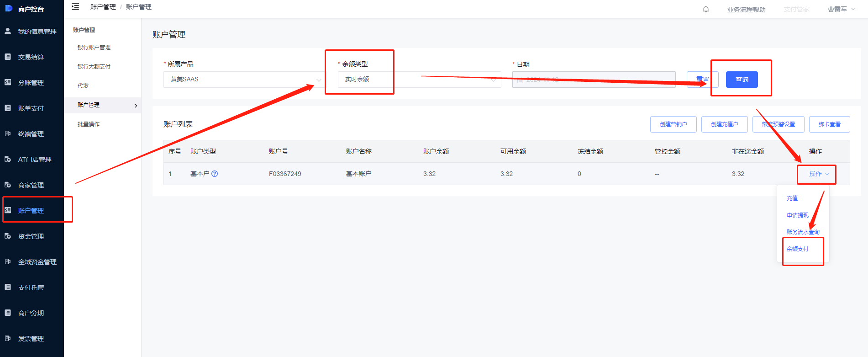Click the notification bell icon
Viewport: 868px width, 357px height.
click(x=706, y=9)
